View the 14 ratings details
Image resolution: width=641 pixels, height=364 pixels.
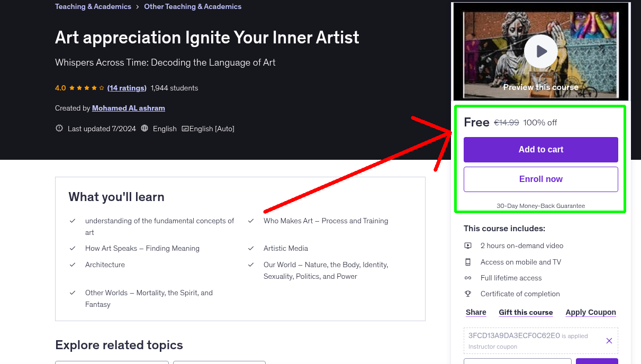[127, 88]
